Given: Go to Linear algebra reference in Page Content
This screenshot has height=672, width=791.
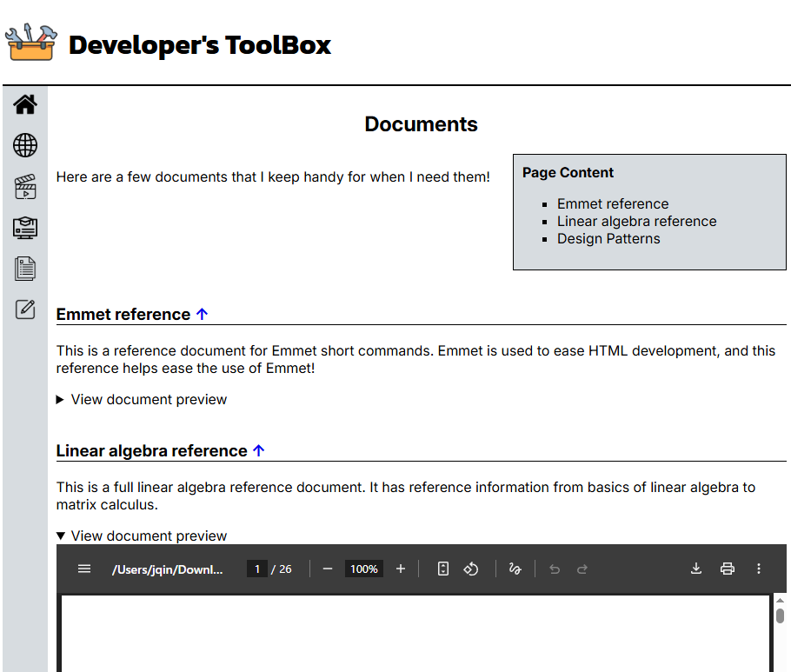Looking at the screenshot, I should tap(636, 222).
